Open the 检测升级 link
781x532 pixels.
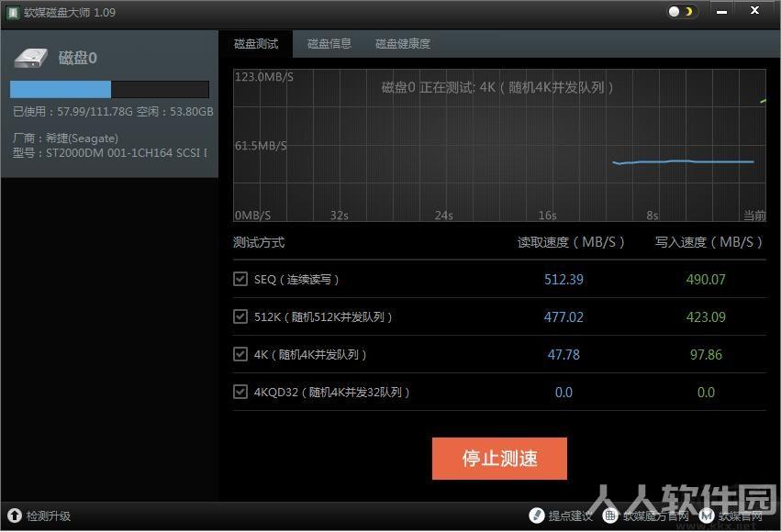(x=49, y=516)
